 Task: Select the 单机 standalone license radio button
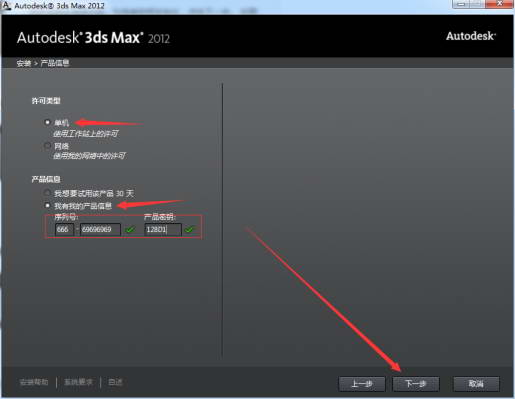(47, 122)
